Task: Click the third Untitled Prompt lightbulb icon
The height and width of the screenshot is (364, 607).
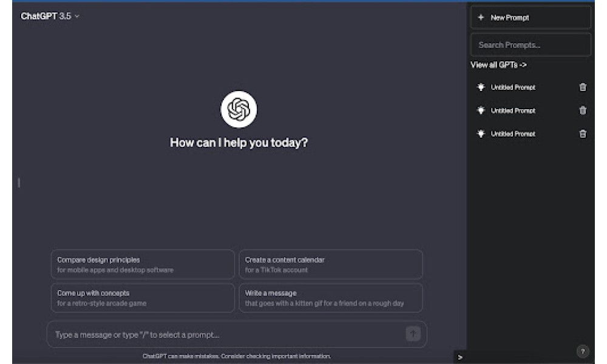Action: pyautogui.click(x=481, y=134)
